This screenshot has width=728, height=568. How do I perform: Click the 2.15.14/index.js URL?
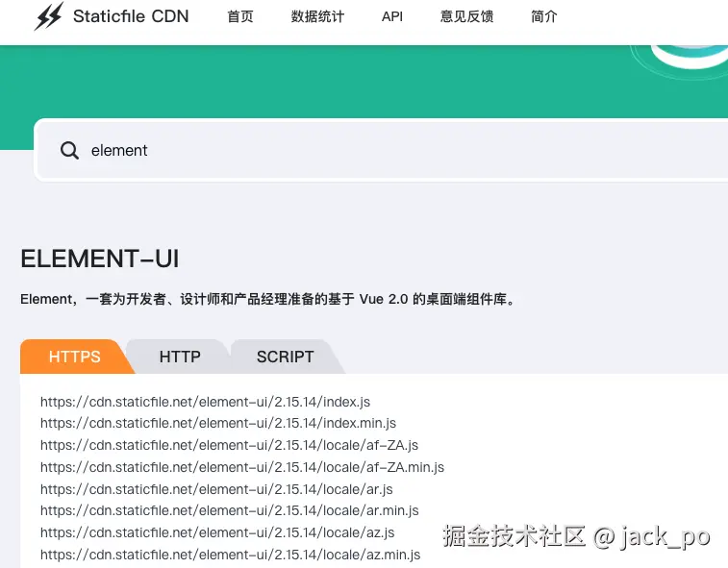coord(205,402)
